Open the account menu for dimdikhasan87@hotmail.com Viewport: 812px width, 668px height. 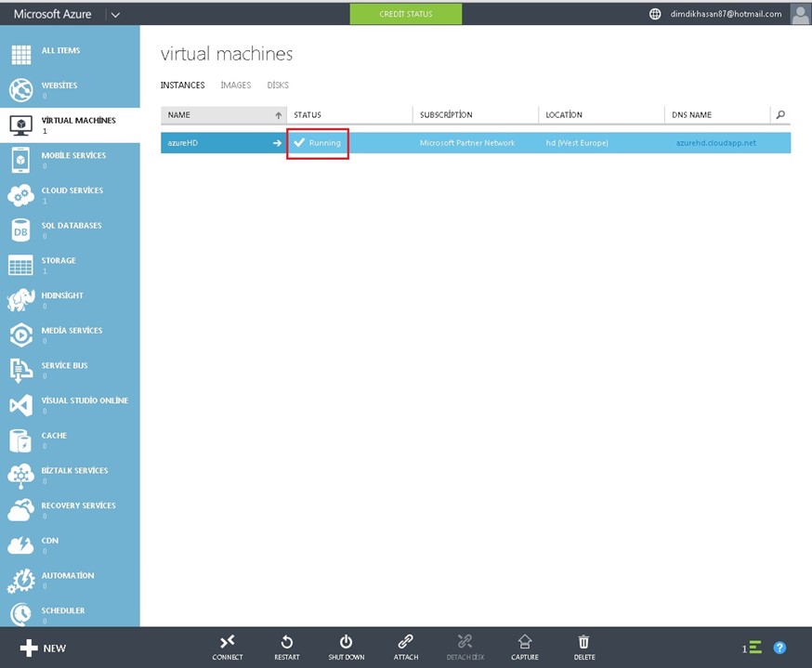click(x=726, y=14)
